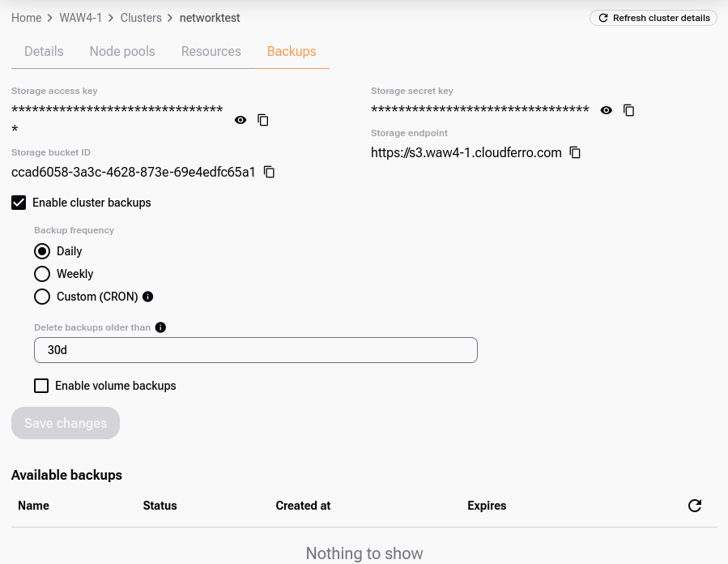Copy the storage access key

263,120
